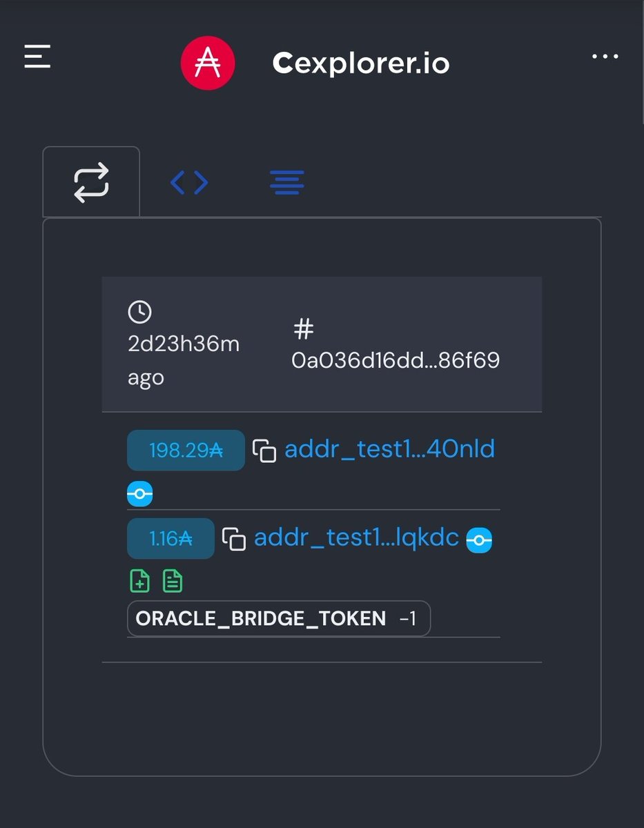Switch to the code brackets tab
644x828 pixels.
189,183
